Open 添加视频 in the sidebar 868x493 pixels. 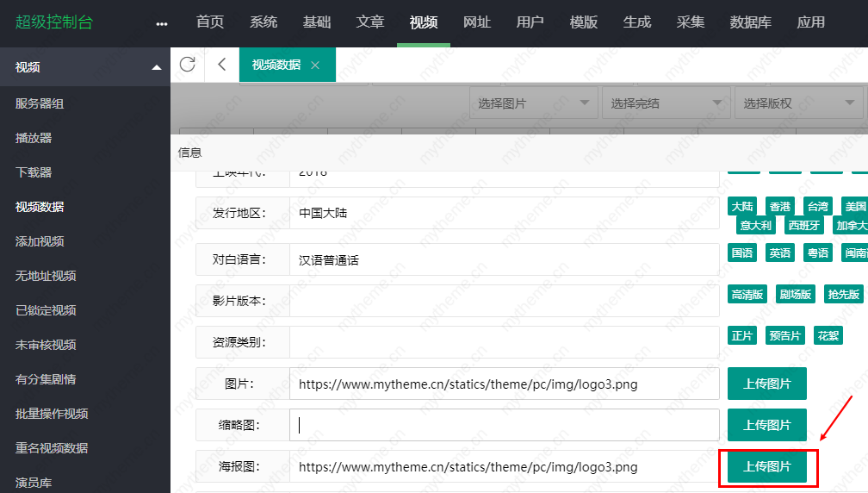pyautogui.click(x=40, y=241)
